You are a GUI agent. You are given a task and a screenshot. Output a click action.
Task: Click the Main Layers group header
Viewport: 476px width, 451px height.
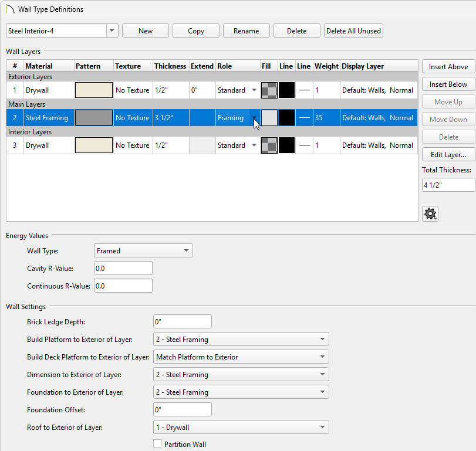212,104
